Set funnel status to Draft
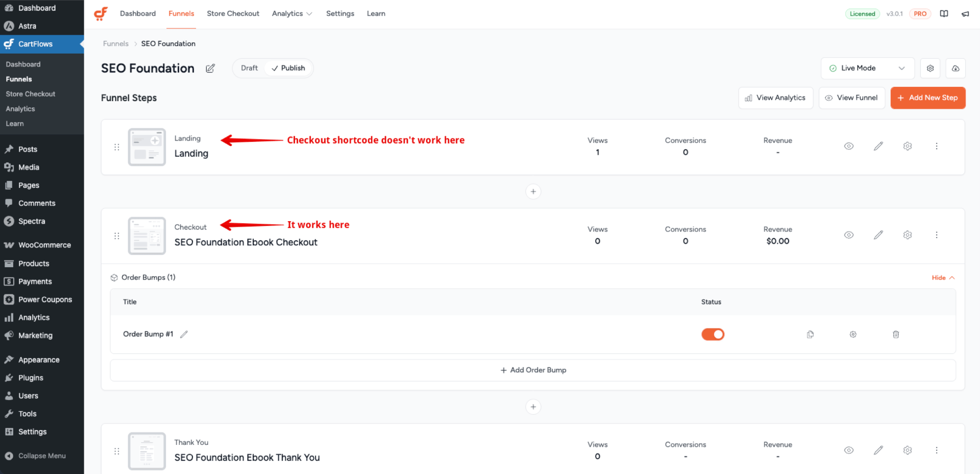 (x=249, y=68)
